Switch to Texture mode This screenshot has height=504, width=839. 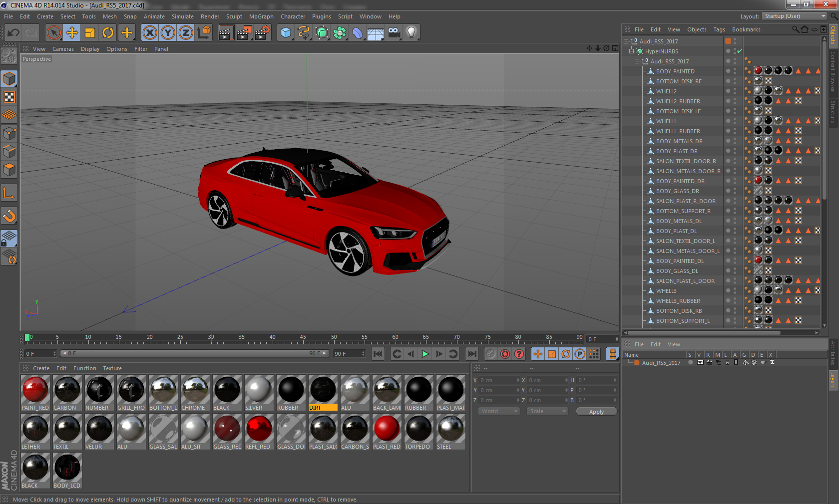pos(9,97)
